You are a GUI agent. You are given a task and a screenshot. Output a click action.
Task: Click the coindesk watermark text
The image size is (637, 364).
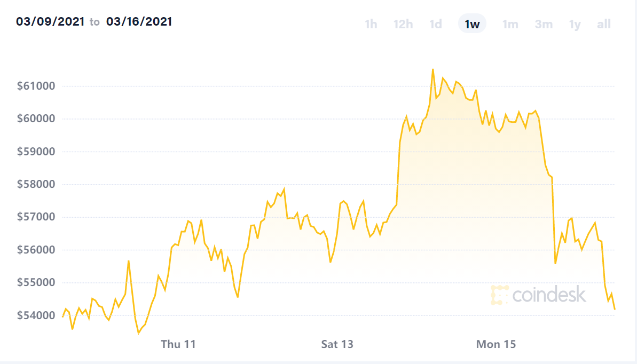(x=549, y=295)
